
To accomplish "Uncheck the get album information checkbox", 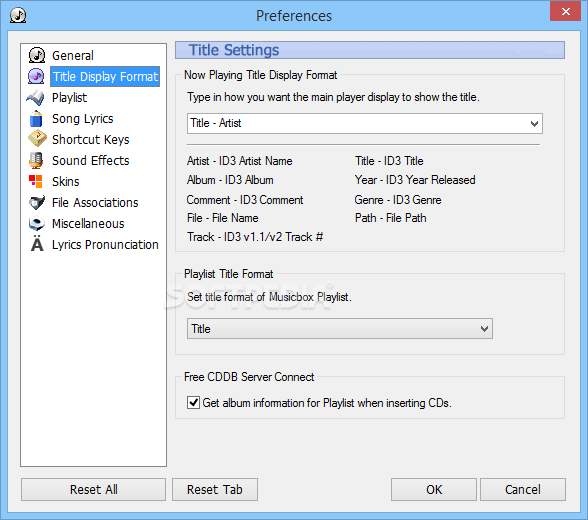I will 193,403.
